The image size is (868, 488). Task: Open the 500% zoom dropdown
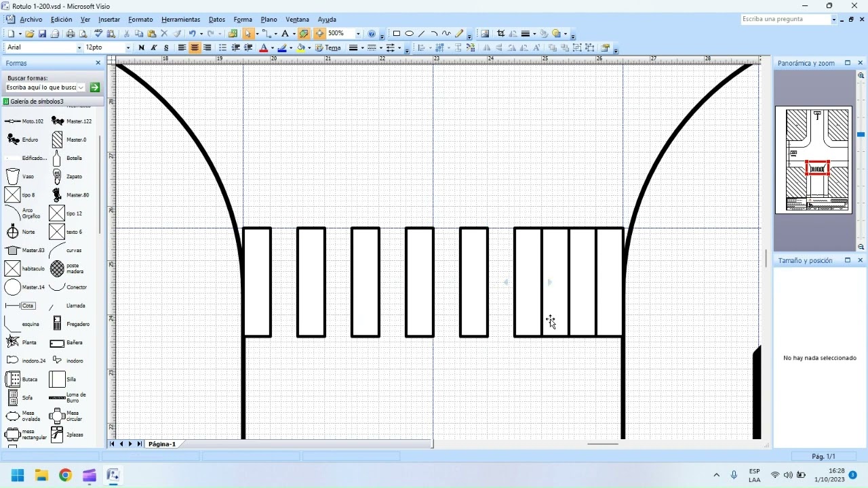tap(358, 33)
